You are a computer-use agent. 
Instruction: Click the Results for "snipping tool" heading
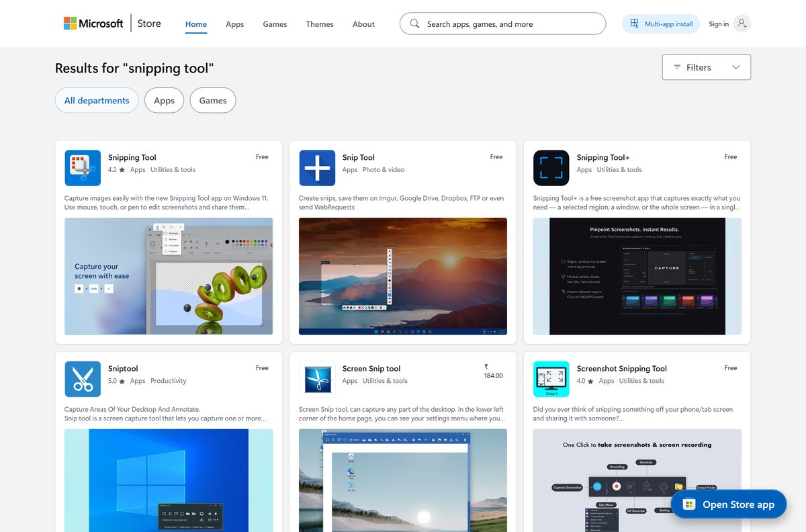[x=134, y=68]
